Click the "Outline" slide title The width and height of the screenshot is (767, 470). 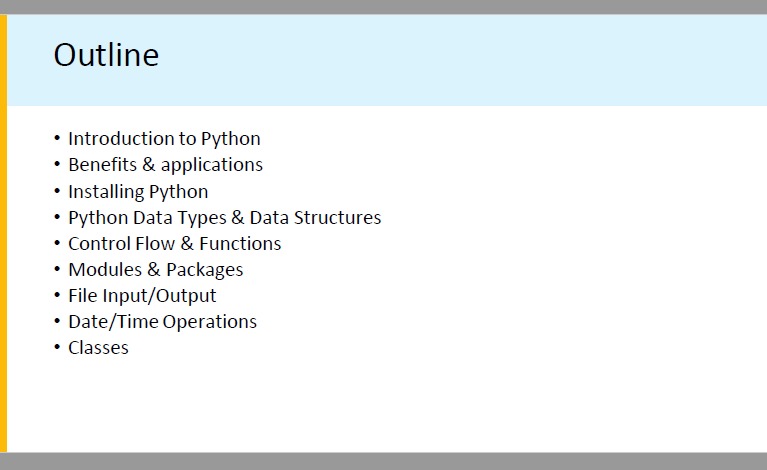[106, 55]
